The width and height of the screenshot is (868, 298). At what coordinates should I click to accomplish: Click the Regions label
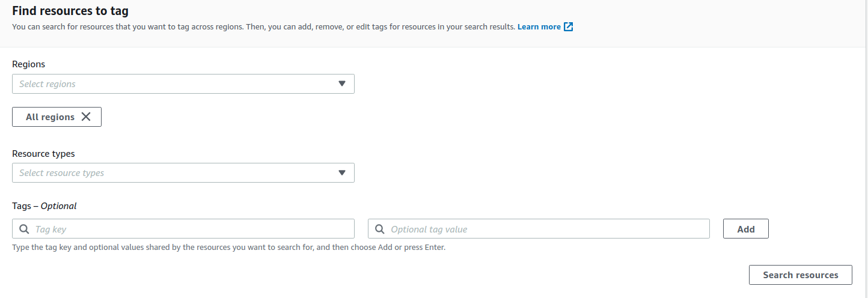click(29, 64)
